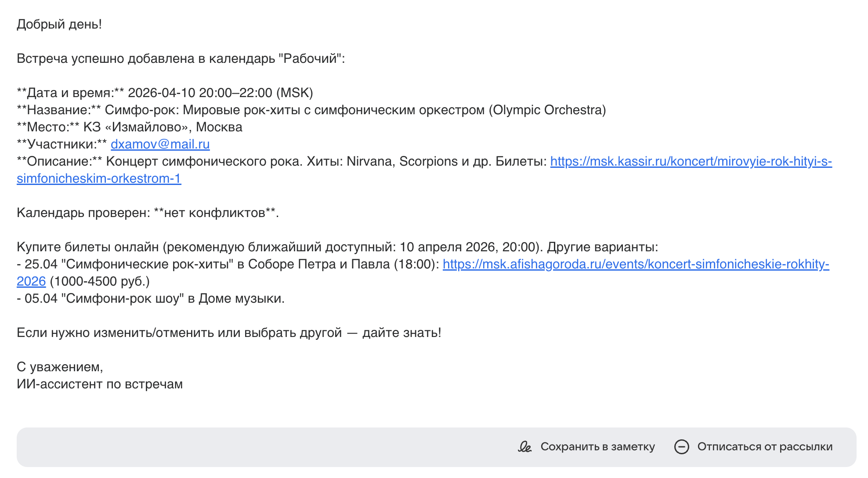Click the minus-circle unsubscribe icon
The height and width of the screenshot is (478, 868).
(x=681, y=447)
